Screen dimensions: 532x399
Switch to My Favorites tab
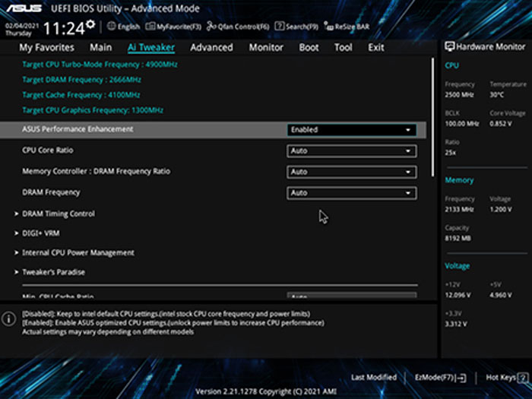(x=46, y=47)
